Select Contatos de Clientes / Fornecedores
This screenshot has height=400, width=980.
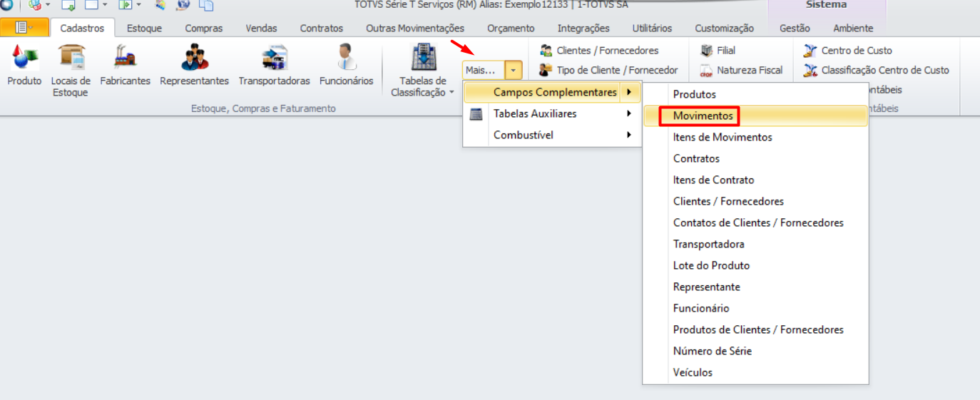pos(755,222)
